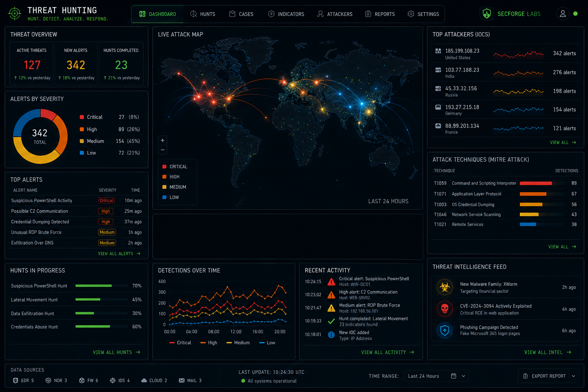Viewport: 588px width, 392px height.
Task: Click View All Alerts link
Action: pos(119,253)
